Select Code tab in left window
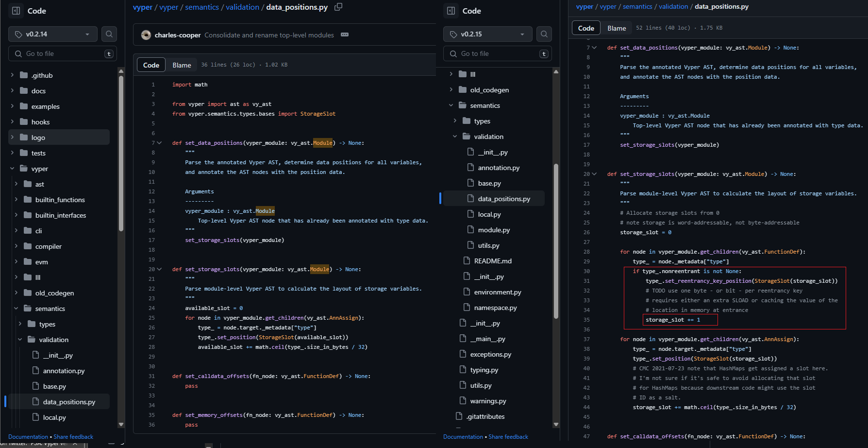 151,65
